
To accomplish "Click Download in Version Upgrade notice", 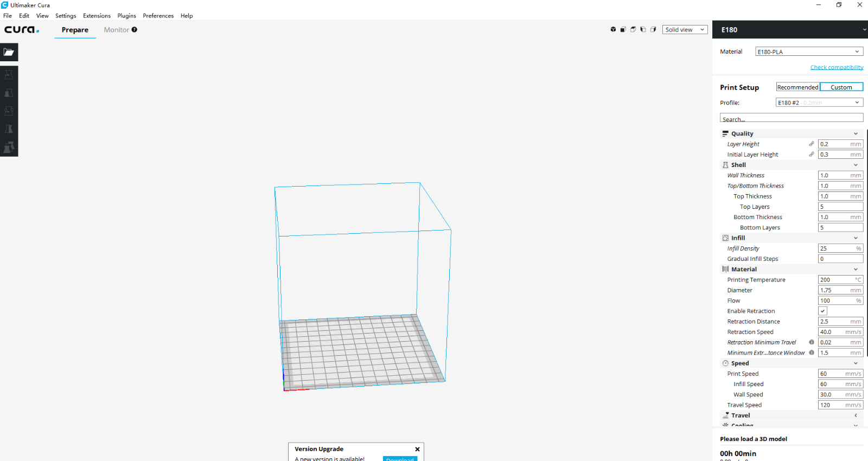I will tap(400, 459).
